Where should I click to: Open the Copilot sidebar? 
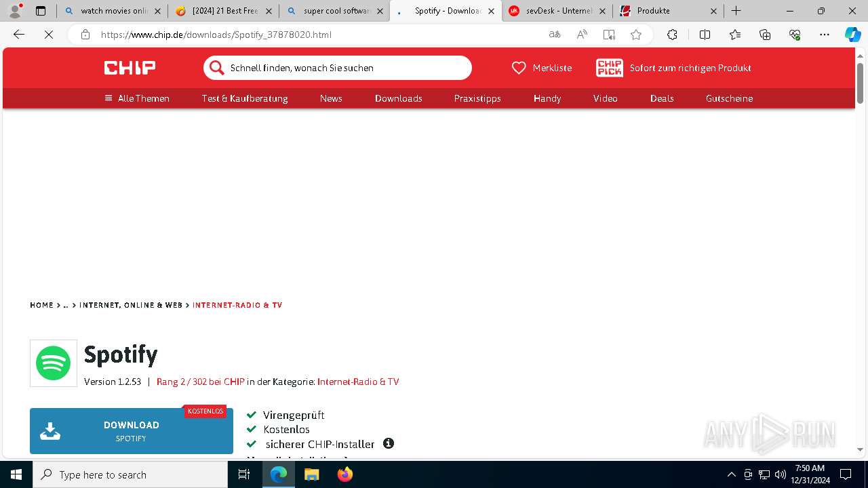(852, 35)
